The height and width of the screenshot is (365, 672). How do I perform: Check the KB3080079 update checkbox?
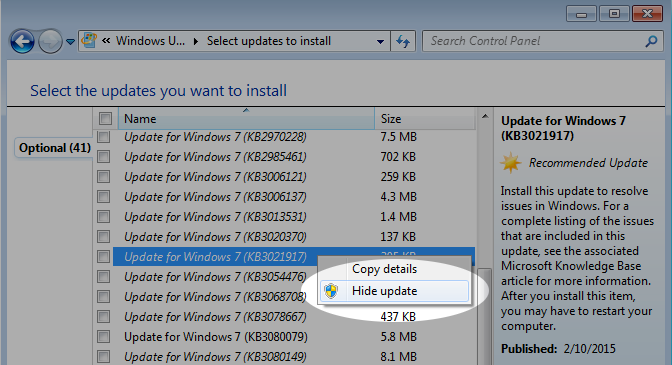coord(103,337)
